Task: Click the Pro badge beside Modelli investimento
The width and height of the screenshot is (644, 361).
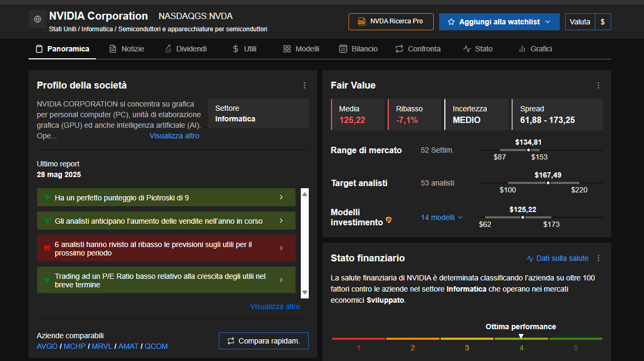Action: point(389,221)
